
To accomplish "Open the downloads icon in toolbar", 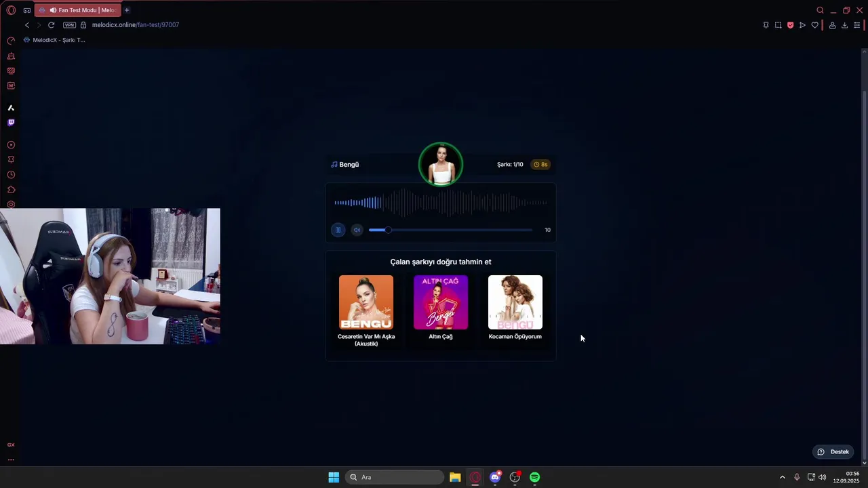I will click(x=844, y=25).
